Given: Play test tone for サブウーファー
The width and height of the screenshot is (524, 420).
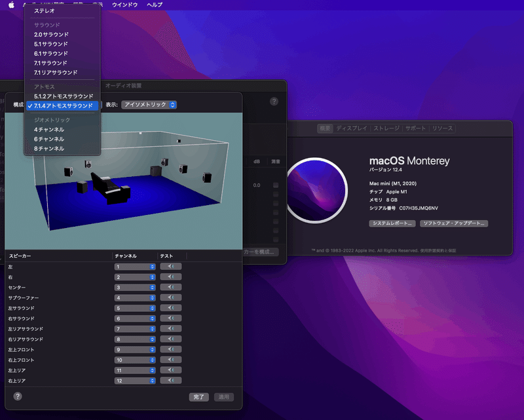Looking at the screenshot, I should click(x=171, y=297).
